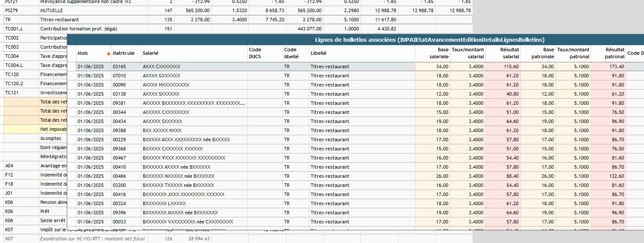Select the row for matricule 09396

(x=355, y=213)
